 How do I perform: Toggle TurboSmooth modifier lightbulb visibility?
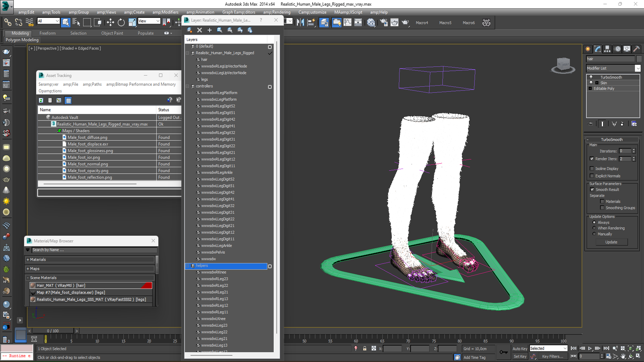pos(591,77)
